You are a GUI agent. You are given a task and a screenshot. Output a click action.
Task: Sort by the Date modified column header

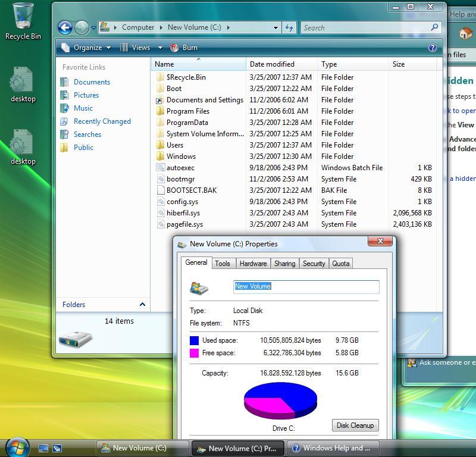(281, 64)
